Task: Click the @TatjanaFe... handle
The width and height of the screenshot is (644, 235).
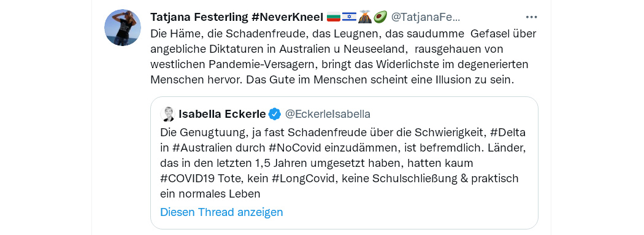Action: click(426, 17)
